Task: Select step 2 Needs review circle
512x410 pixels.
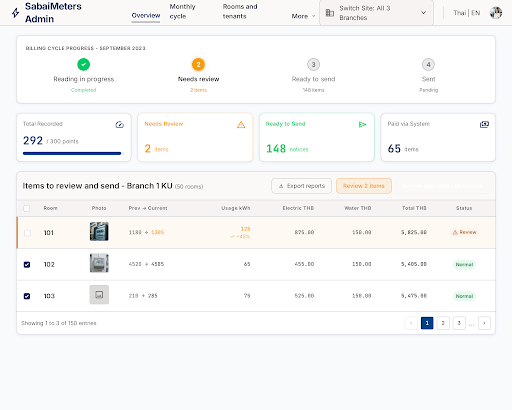Action: (x=198, y=64)
